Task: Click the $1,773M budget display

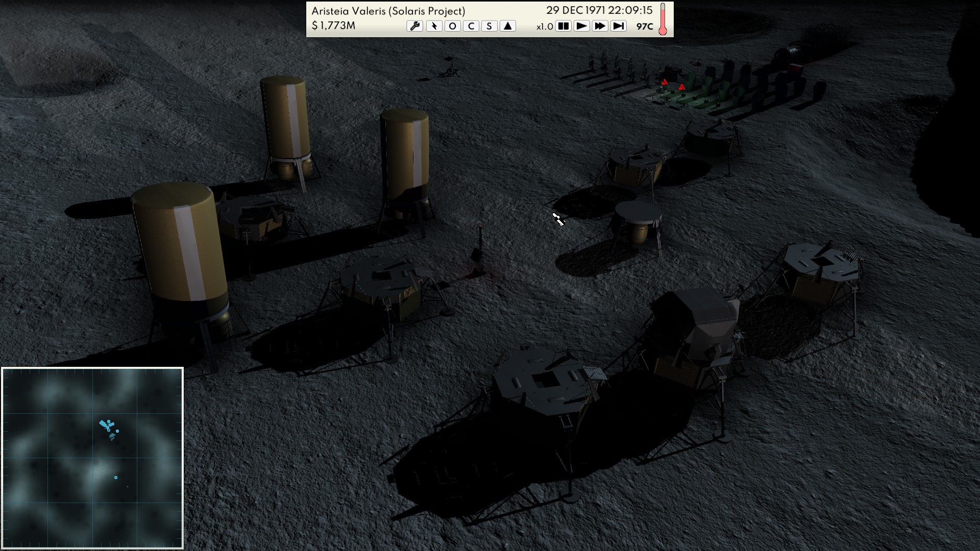Action: [x=333, y=26]
